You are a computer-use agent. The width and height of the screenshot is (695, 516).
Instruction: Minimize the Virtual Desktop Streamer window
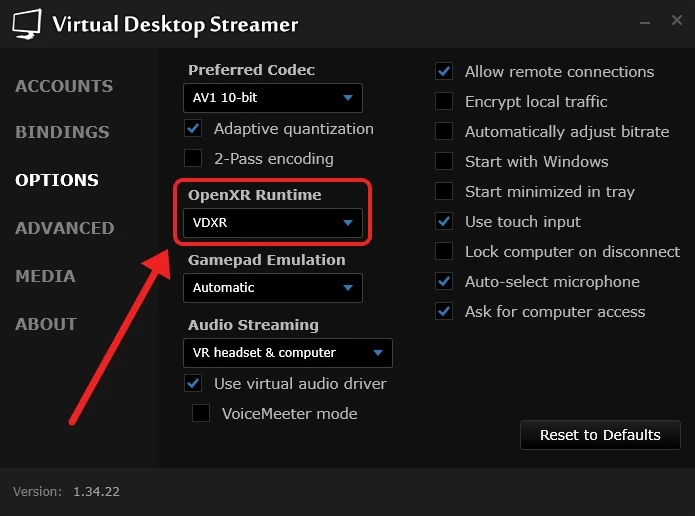(x=645, y=22)
